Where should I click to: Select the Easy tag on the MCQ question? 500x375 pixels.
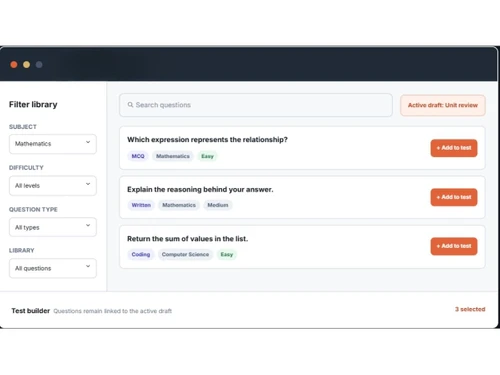pos(207,156)
